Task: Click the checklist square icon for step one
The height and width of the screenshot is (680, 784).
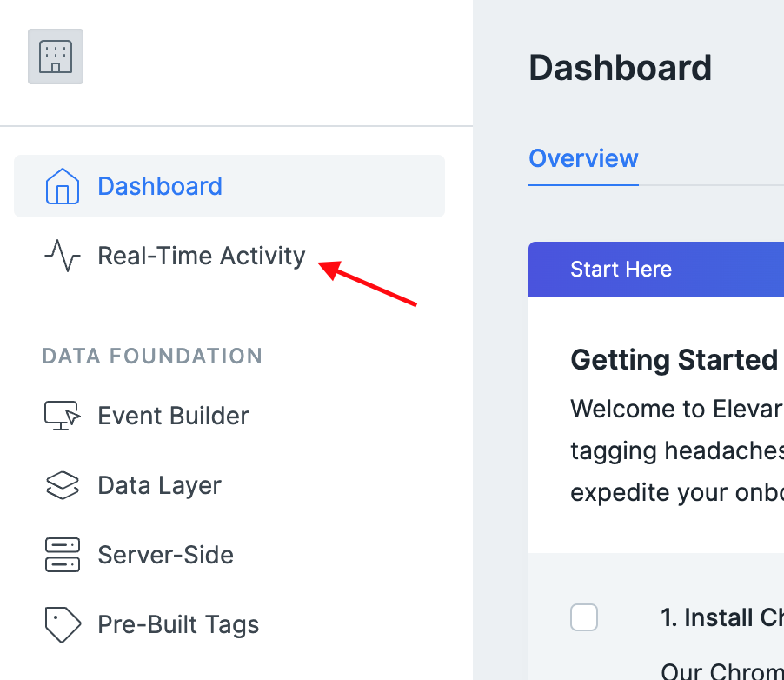Action: tap(584, 617)
